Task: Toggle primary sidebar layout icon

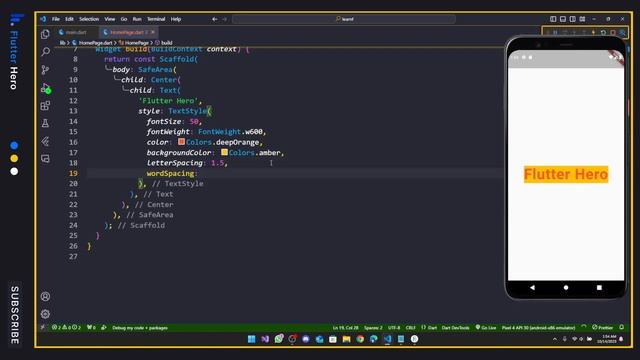Action: pyautogui.click(x=553, y=19)
